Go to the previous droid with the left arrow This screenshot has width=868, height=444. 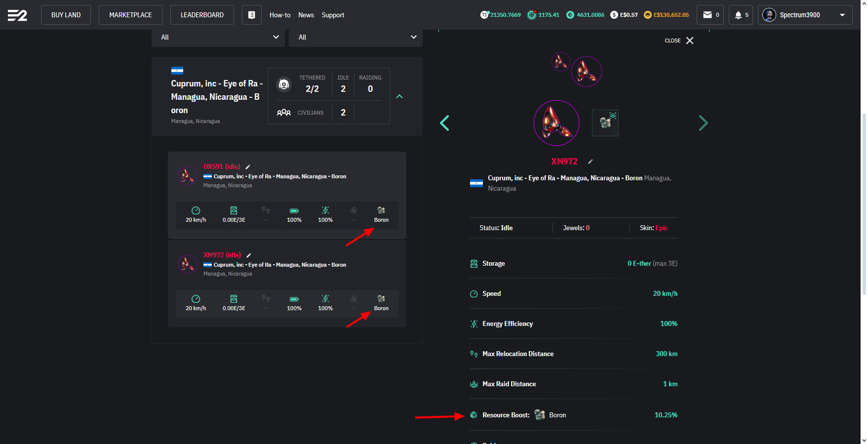click(444, 123)
